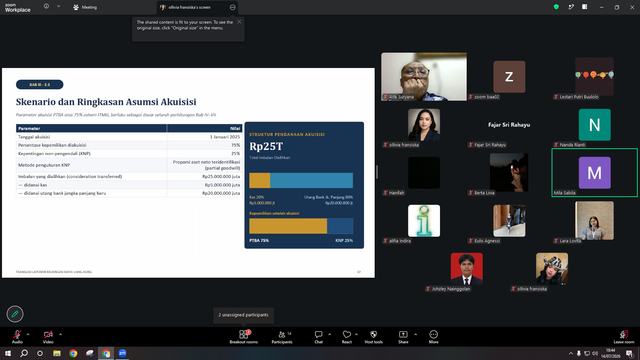Viewport: 640px width, 360px height.
Task: Select Eulis Agnessi's tile
Action: (x=509, y=221)
